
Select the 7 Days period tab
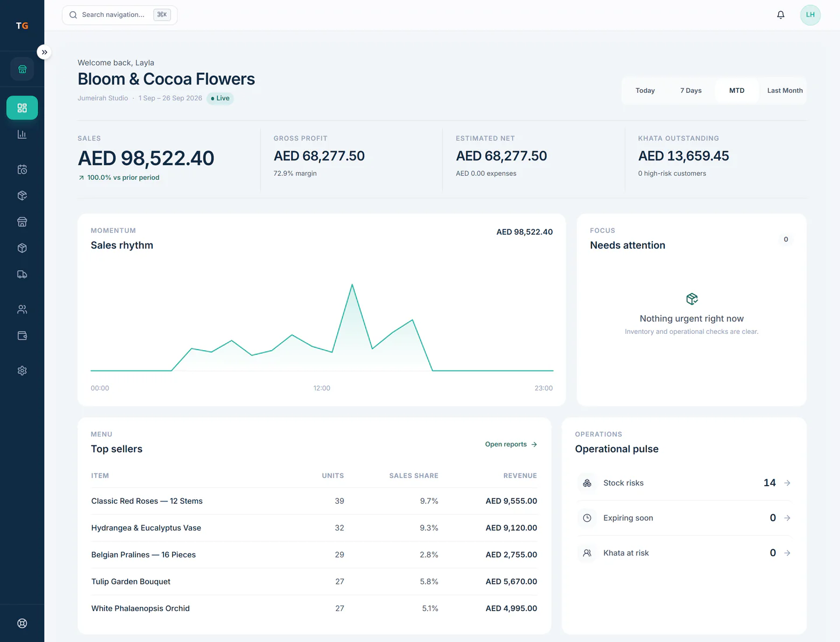[x=691, y=90]
